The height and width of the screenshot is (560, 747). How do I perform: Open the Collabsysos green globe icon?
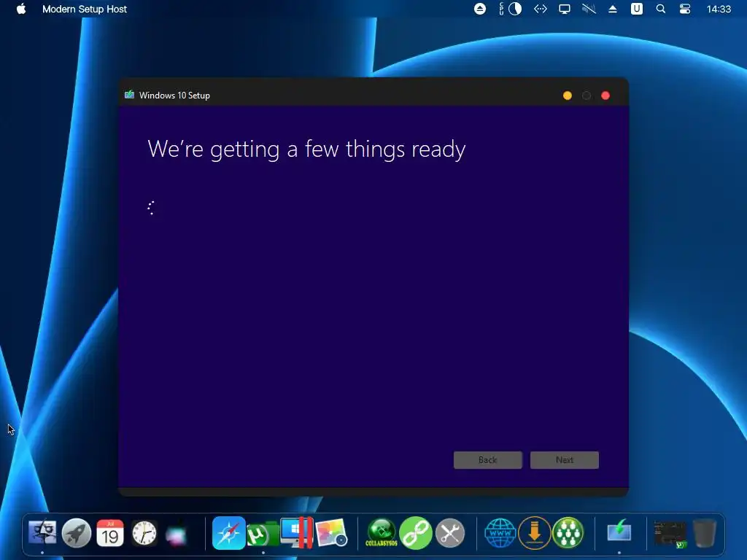click(381, 533)
